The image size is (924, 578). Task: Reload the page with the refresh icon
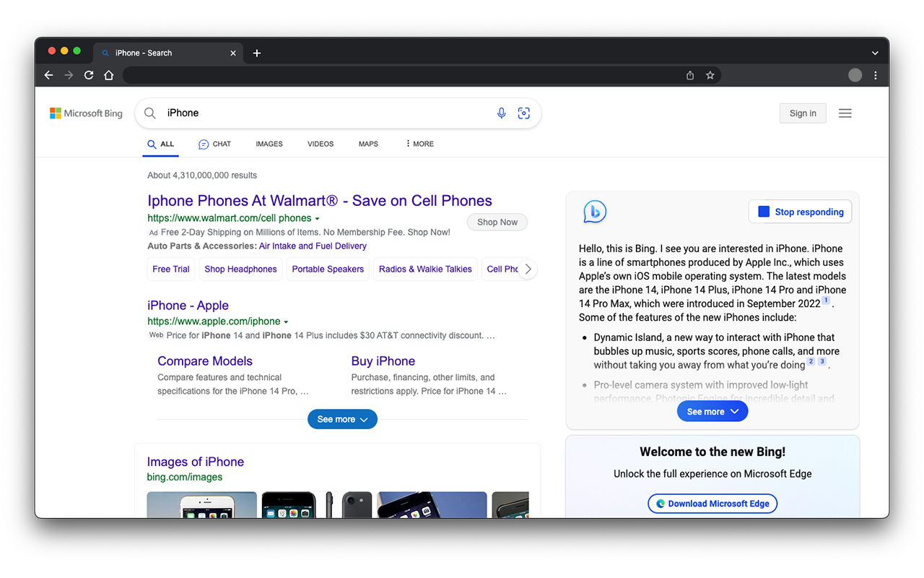click(x=89, y=74)
